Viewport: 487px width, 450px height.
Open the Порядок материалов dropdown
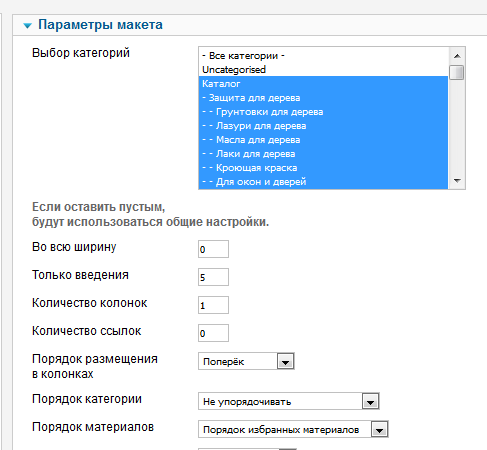293,429
